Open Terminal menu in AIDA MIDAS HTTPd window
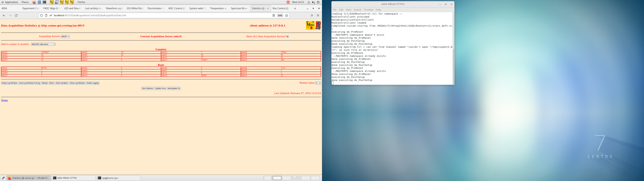This screenshot has width=644, height=181. [x=368, y=10]
